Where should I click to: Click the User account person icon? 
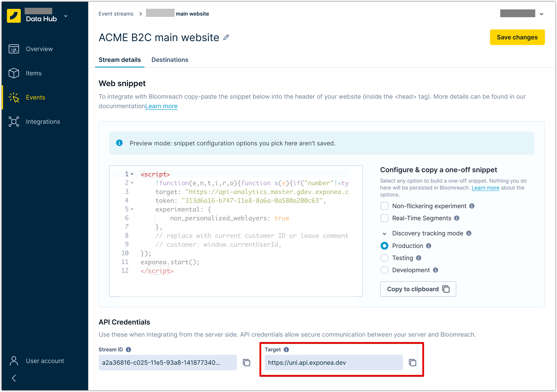tap(14, 361)
